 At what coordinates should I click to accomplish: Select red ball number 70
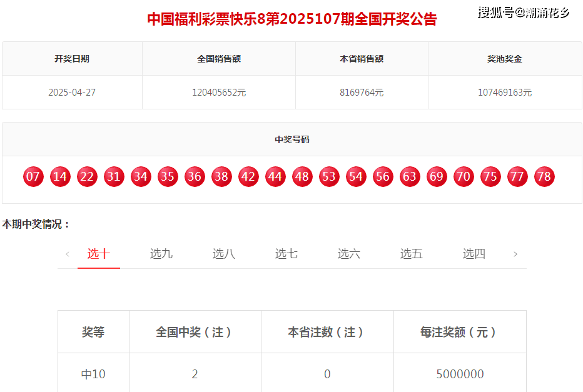pyautogui.click(x=464, y=176)
